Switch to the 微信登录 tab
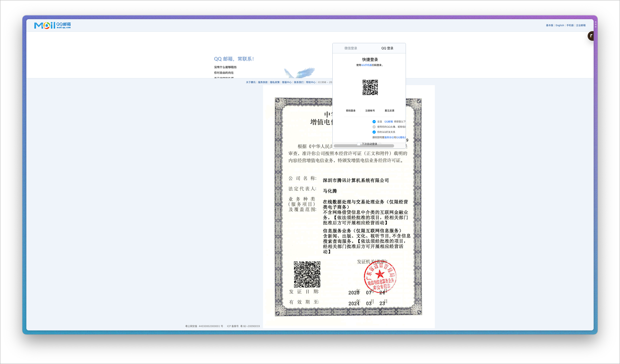Screen dimensions: 620x364 click(351, 48)
